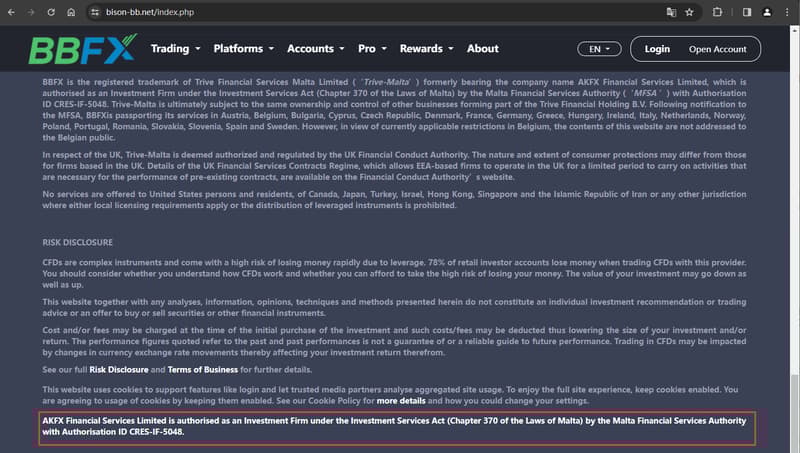Click the AKFX Financial Services Limited authorisation text
800x453 pixels.
[394, 426]
